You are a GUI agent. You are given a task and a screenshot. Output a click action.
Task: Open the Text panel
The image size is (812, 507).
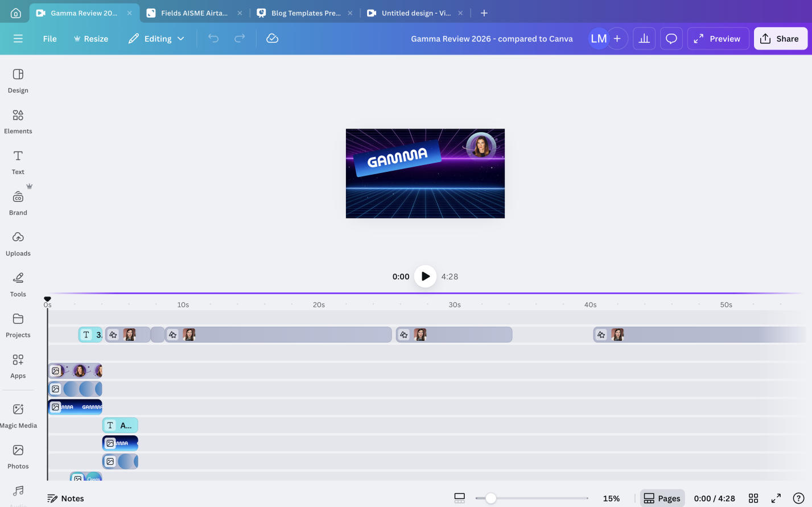click(18, 161)
